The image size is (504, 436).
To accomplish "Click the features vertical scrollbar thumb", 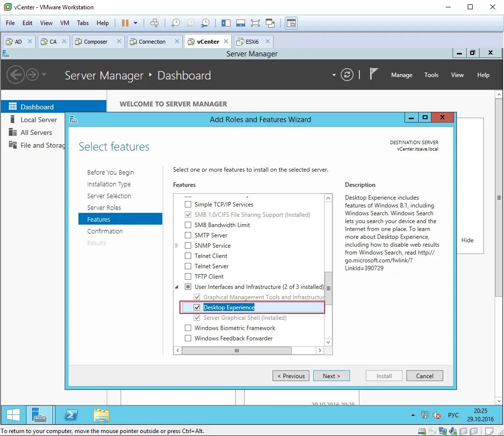I will 328,288.
